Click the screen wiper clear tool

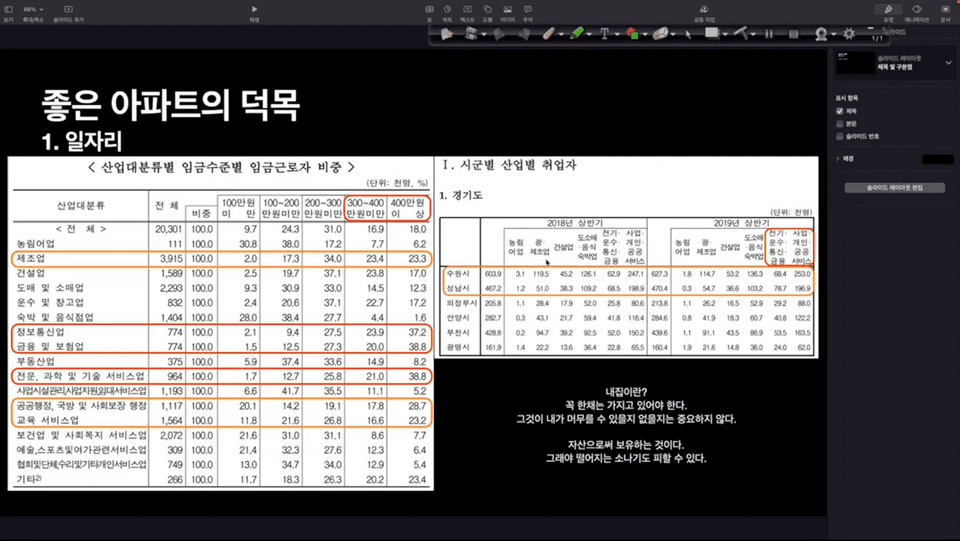tap(741, 34)
